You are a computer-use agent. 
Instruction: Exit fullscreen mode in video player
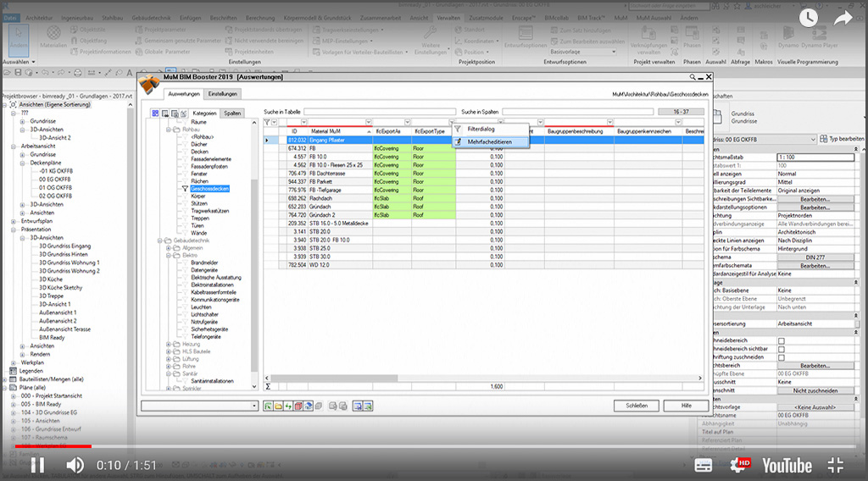(835, 465)
